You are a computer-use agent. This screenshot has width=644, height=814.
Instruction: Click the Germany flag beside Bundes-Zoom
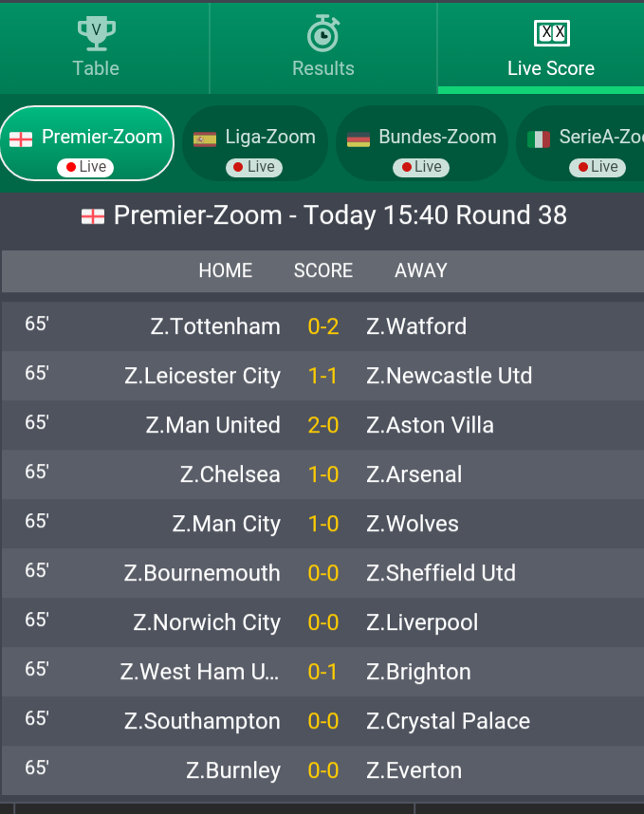[x=359, y=139]
